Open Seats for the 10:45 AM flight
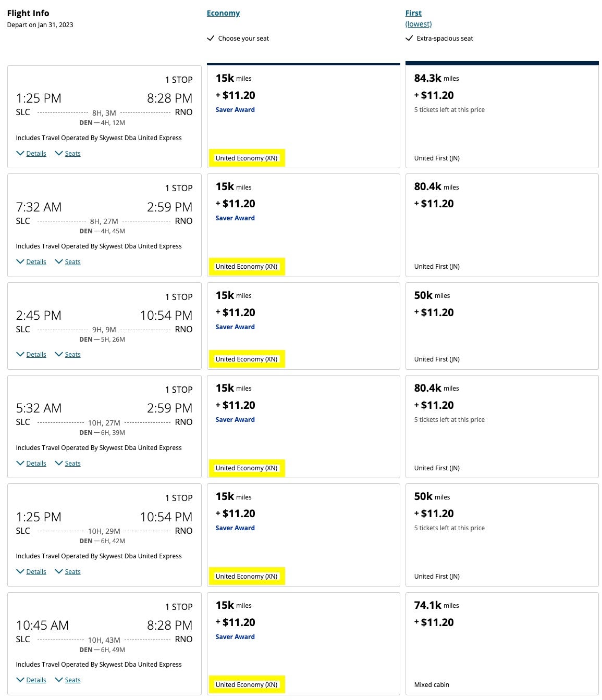 point(72,680)
